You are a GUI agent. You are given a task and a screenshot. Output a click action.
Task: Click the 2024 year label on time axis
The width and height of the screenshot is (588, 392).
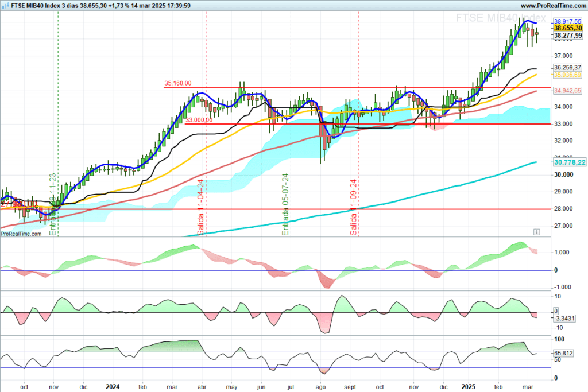coord(113,387)
